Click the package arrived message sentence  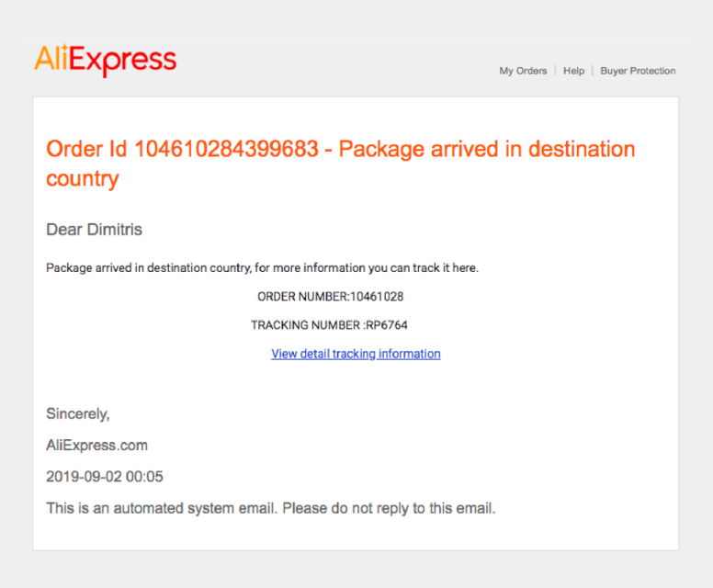[262, 268]
